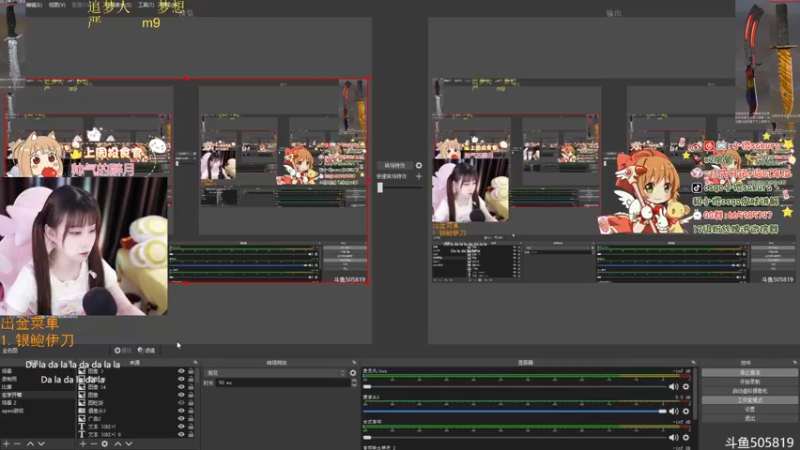Click center 转场特效 transition button
This screenshot has width=800, height=450.
click(394, 165)
